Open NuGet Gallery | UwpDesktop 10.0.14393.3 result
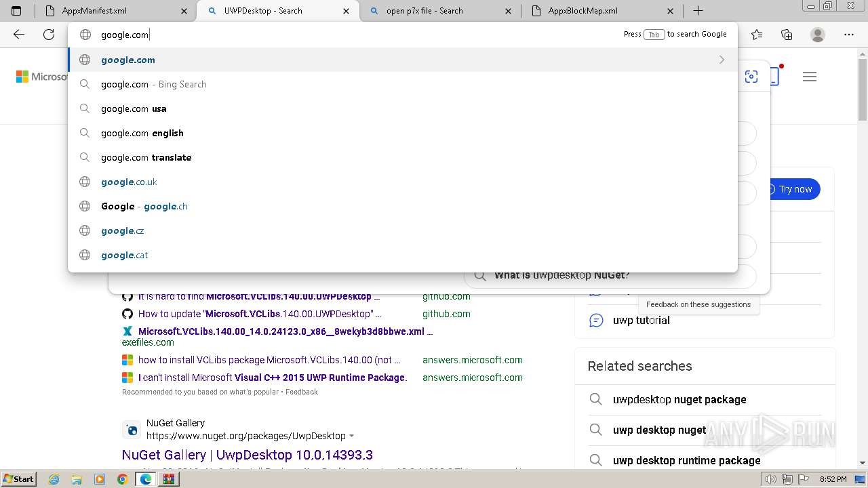This screenshot has width=868, height=488. (248, 455)
